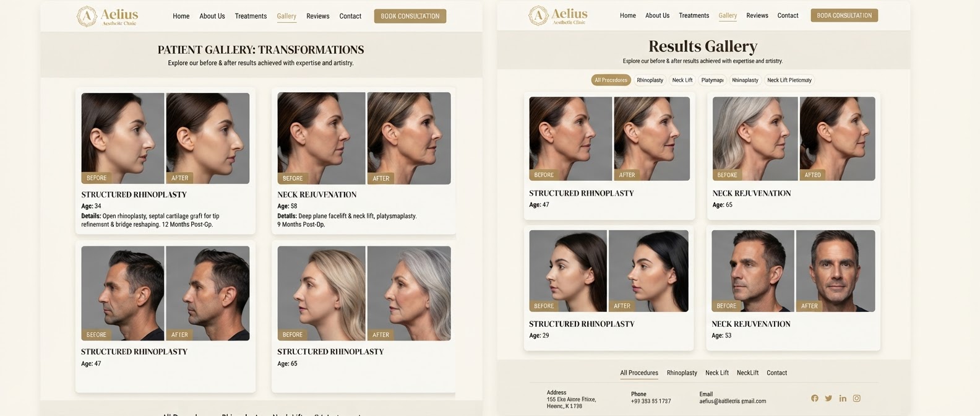Open the Twitter icon in the footer
Screen dimensions: 980x416
click(828, 399)
